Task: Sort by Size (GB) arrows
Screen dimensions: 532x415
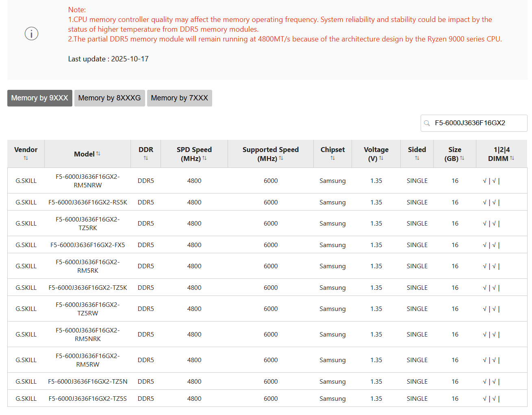Action: 462,158
